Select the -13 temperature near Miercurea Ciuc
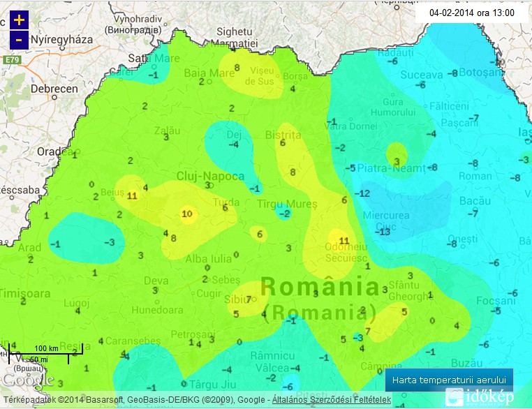The image size is (532, 409). pos(383,232)
